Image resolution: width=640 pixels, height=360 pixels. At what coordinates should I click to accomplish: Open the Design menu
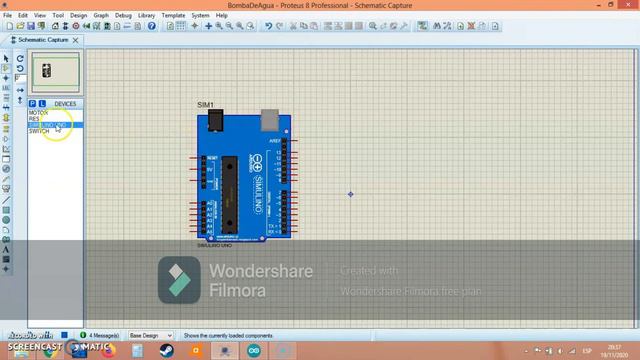coord(78,15)
